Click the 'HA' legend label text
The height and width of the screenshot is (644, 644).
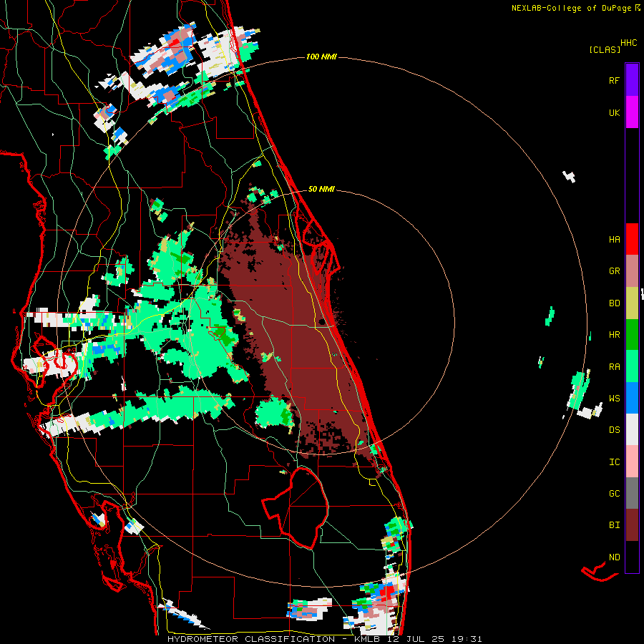coord(614,239)
